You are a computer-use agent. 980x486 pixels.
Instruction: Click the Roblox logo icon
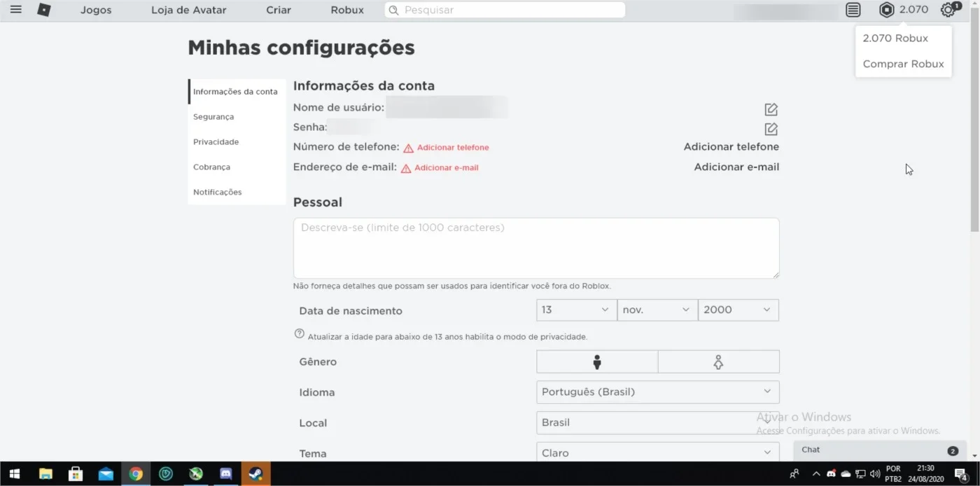coord(43,10)
